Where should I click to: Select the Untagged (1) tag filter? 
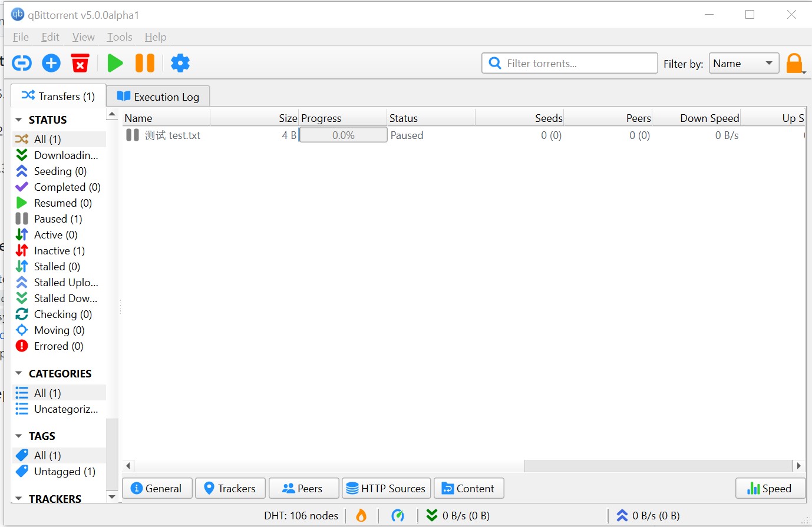point(59,472)
